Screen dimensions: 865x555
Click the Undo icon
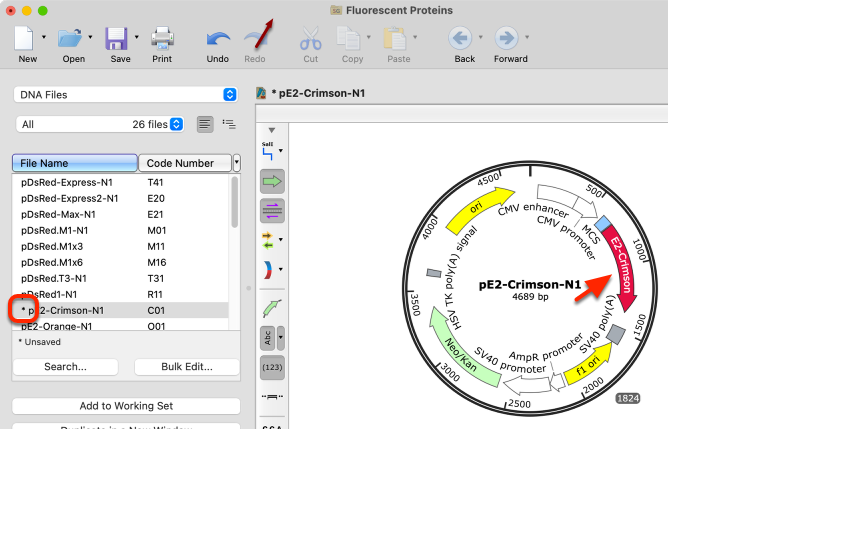(218, 40)
